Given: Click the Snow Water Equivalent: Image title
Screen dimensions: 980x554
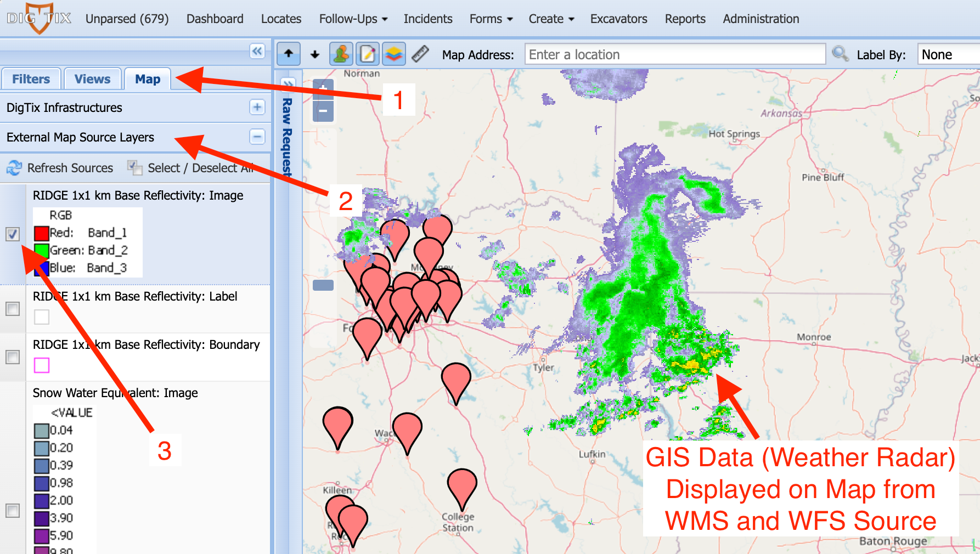Looking at the screenshot, I should click(x=115, y=393).
